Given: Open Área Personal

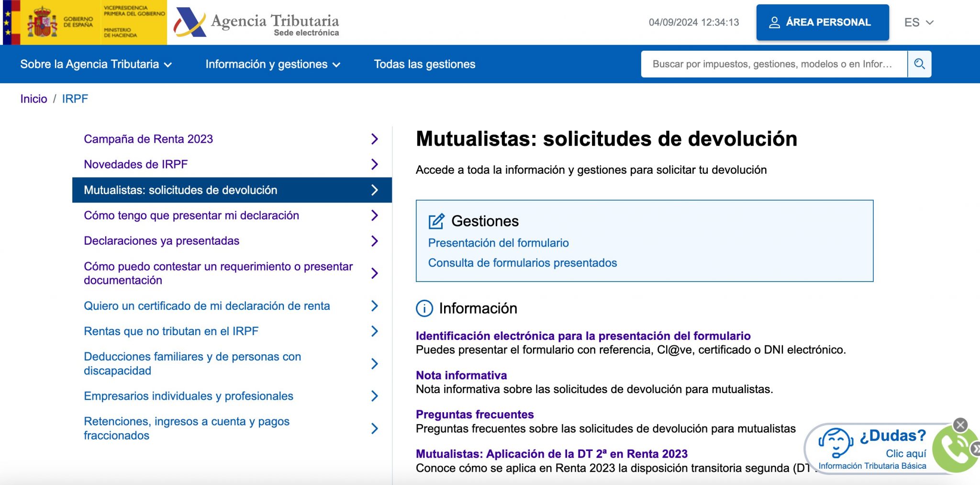Looking at the screenshot, I should tap(823, 23).
